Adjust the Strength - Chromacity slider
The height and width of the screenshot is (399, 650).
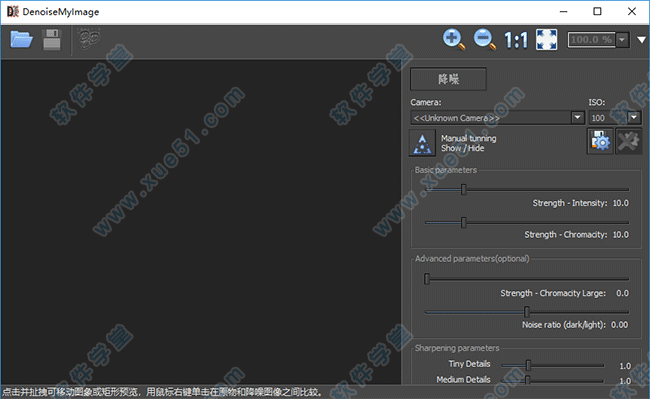[x=527, y=222]
